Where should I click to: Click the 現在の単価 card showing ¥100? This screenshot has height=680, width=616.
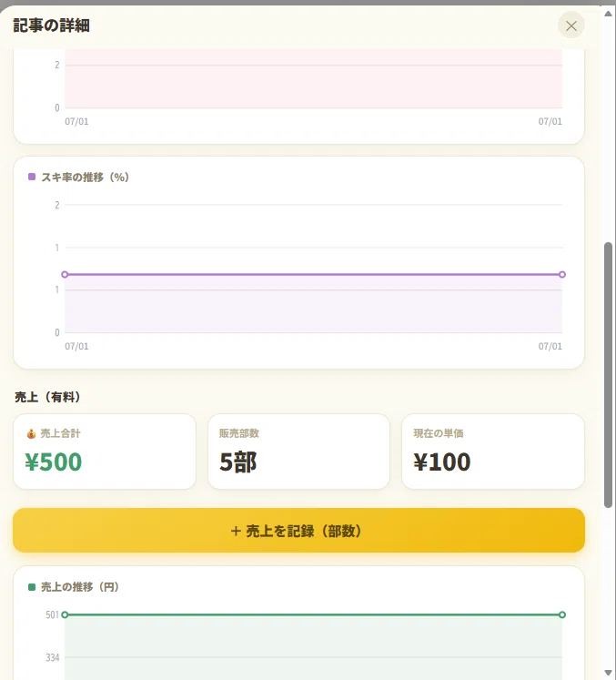[493, 451]
